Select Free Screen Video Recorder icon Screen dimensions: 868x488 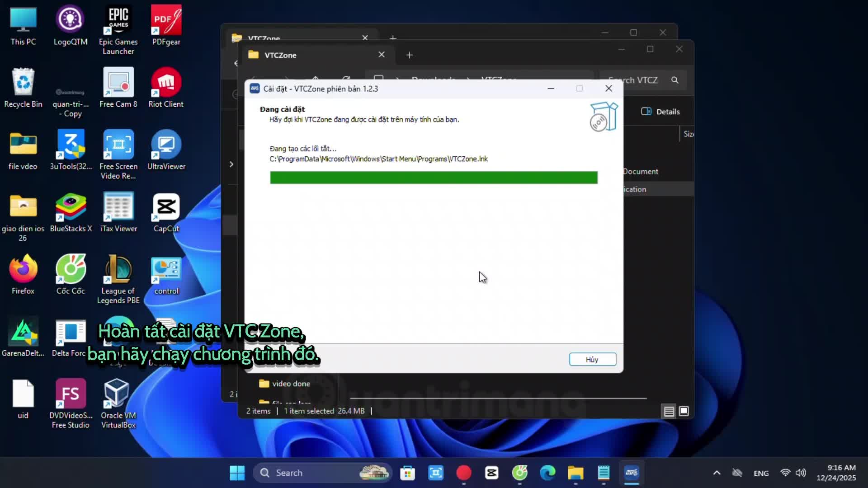[x=118, y=155]
